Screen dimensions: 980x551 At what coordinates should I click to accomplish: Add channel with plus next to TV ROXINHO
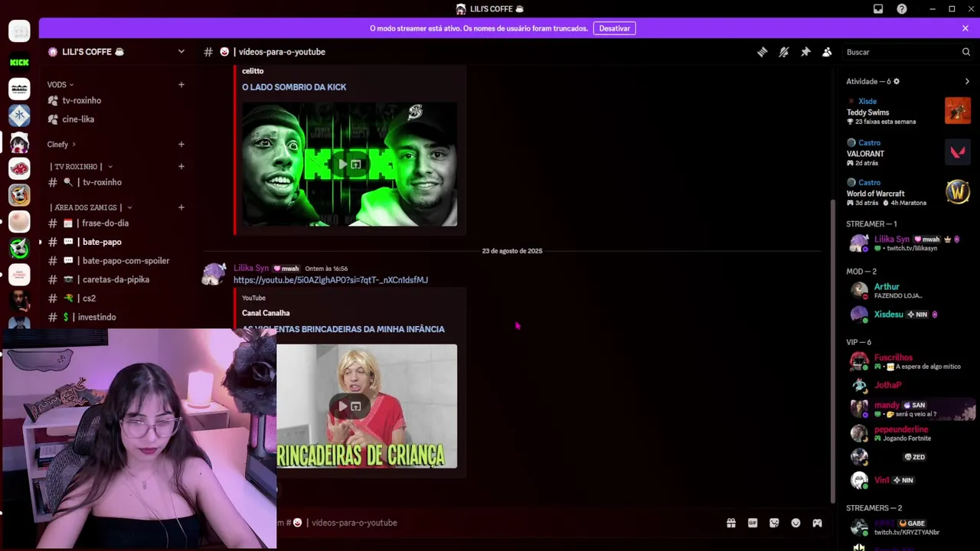[x=181, y=166]
